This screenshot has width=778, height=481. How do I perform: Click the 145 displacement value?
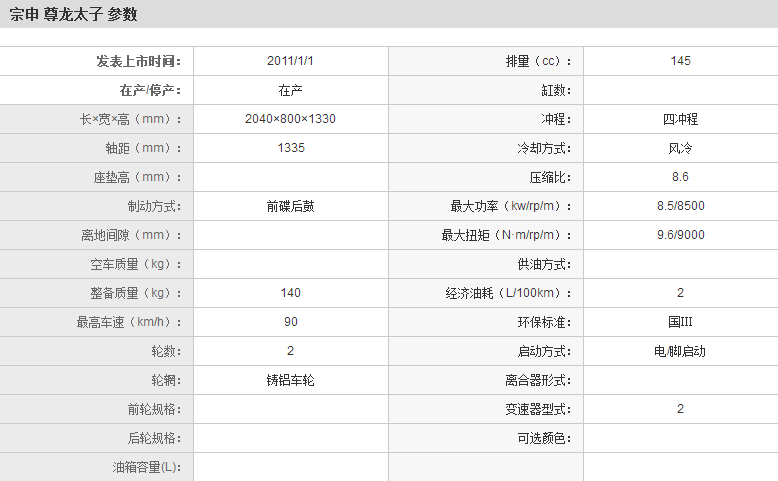(x=680, y=61)
